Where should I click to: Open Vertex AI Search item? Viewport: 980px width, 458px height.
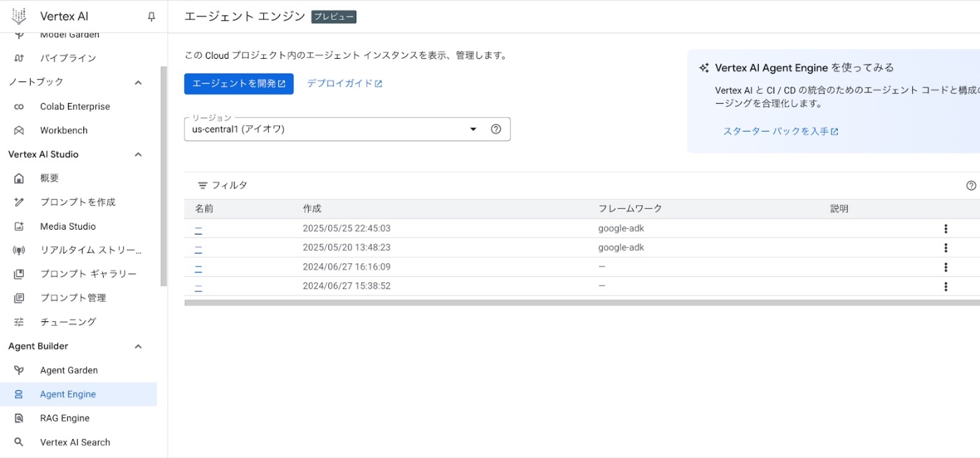(75, 443)
